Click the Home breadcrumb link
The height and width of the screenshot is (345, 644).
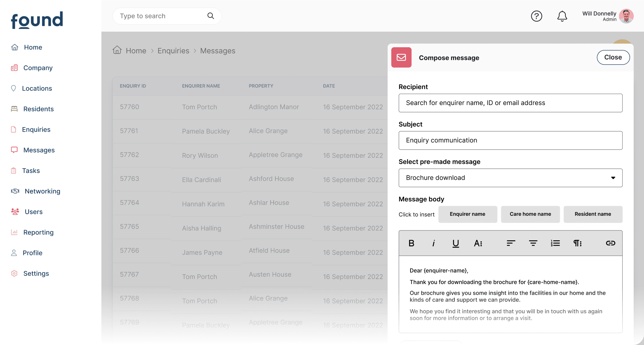click(x=136, y=51)
